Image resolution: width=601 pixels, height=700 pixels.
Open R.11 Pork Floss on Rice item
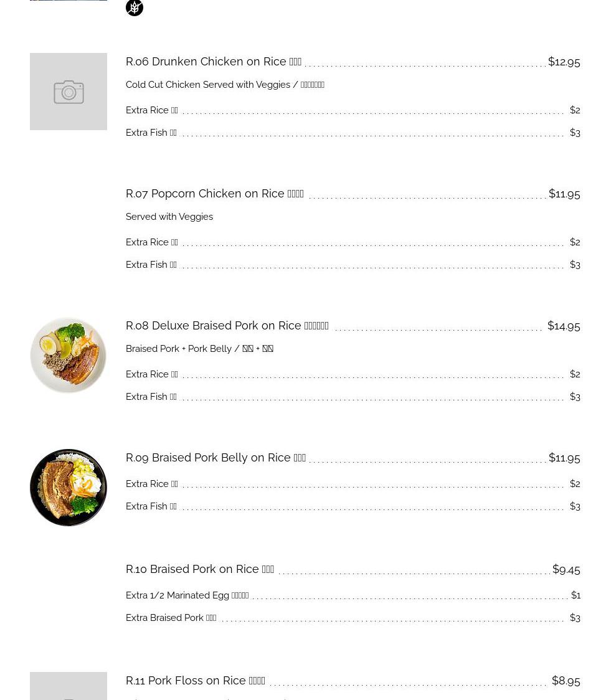coord(196,681)
